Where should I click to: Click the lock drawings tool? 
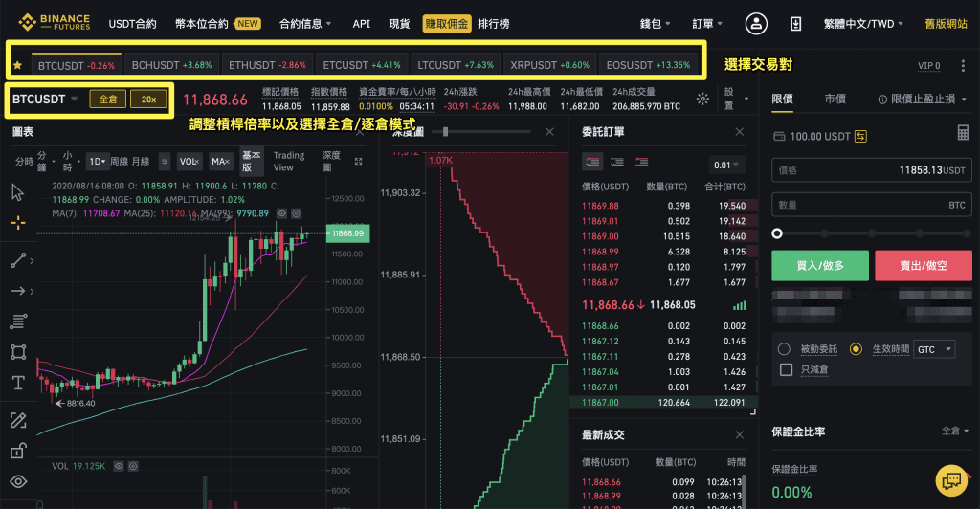point(18,451)
